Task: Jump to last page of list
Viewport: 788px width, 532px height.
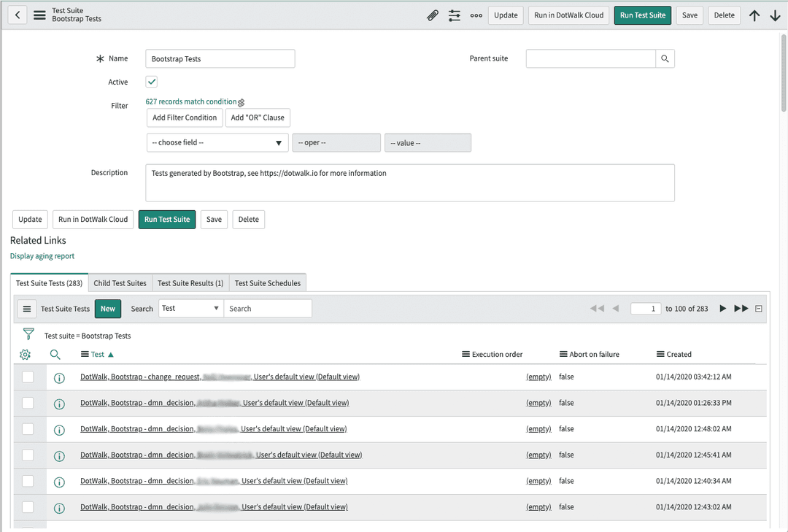Action: (741, 308)
